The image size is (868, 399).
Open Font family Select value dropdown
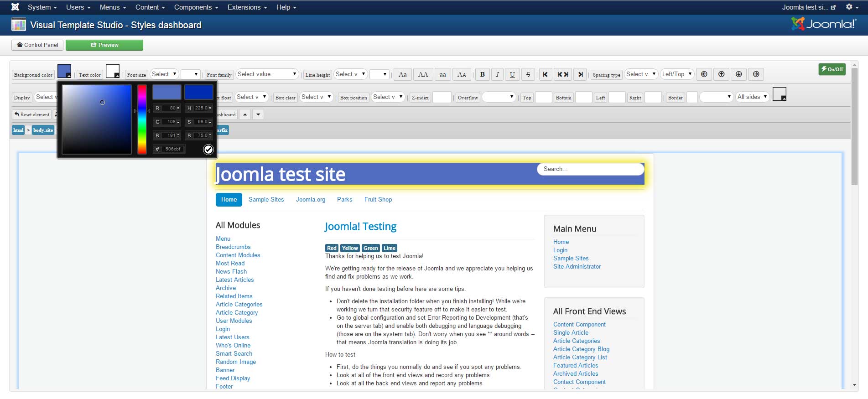(x=267, y=74)
